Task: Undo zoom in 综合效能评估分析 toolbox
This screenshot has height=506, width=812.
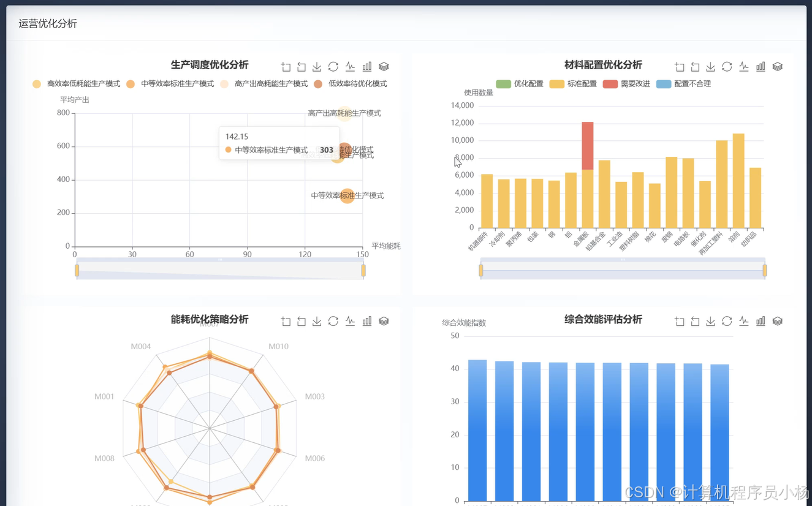Action: click(x=694, y=322)
